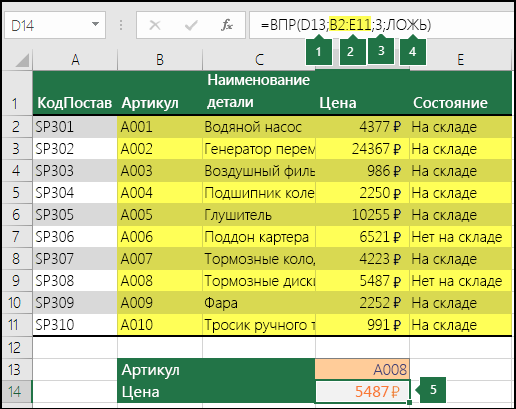Select column A header

coord(75,60)
